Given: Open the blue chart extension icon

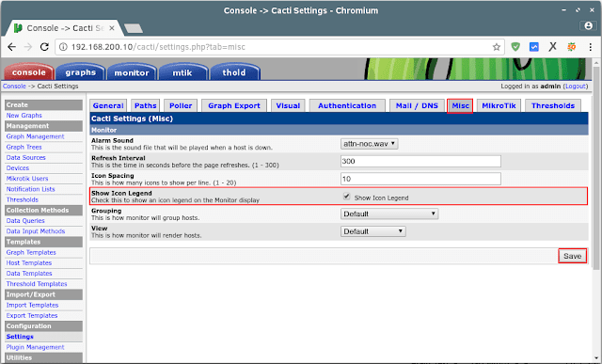Looking at the screenshot, I should coord(533,47).
